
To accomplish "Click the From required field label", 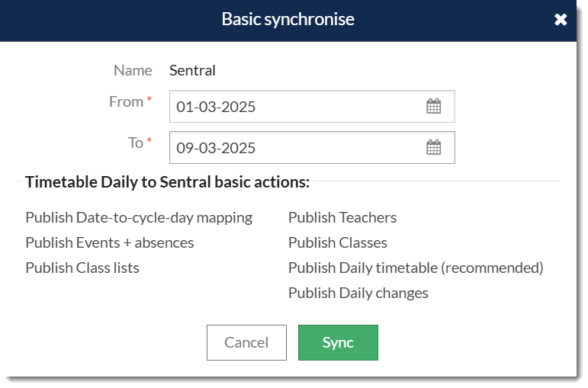I will point(126,102).
